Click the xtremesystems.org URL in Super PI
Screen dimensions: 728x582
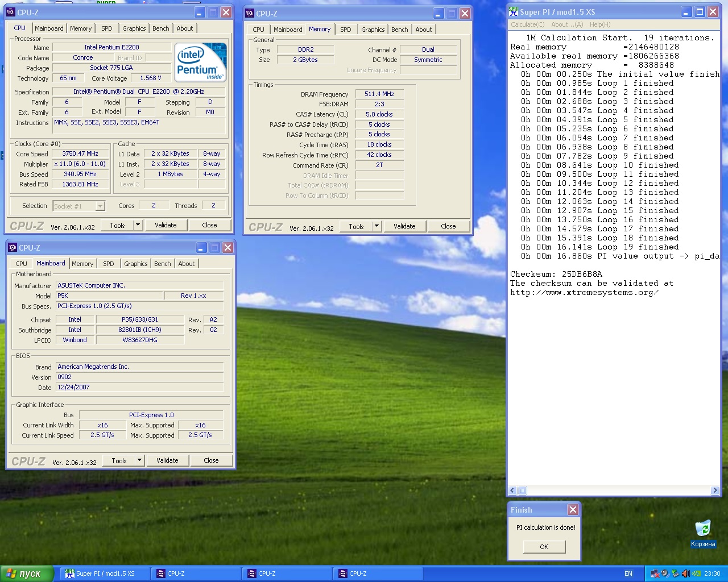(x=585, y=292)
